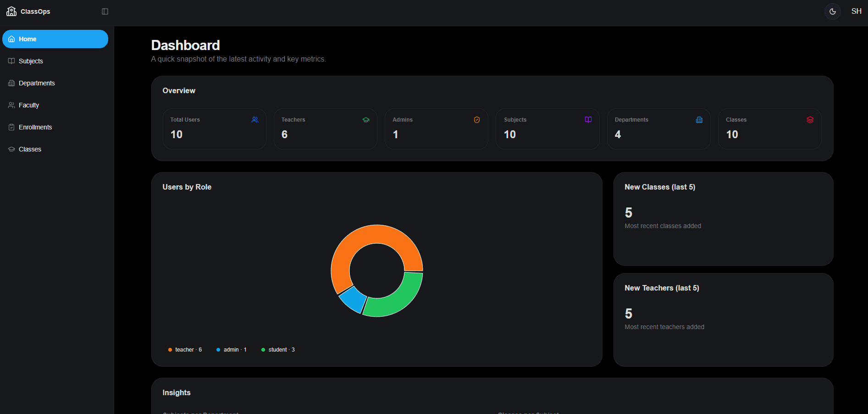Click the Subjects book icon in sidebar

tap(11, 61)
